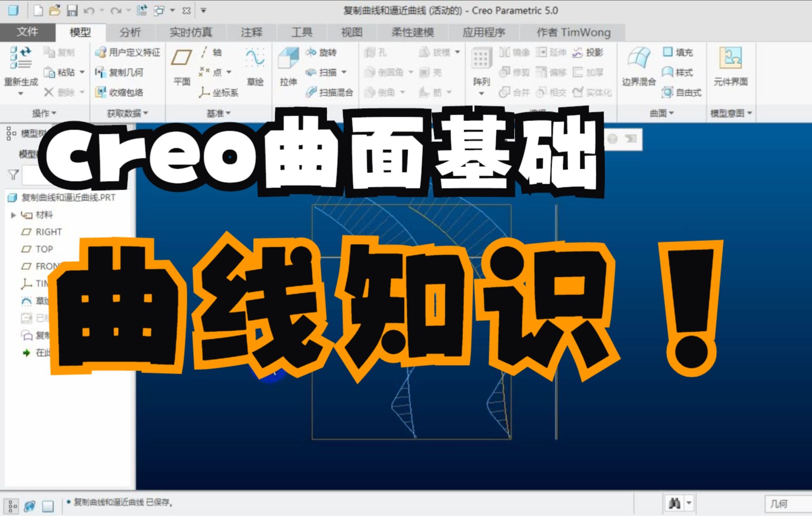This screenshot has height=516, width=812.
Task: Select the 草绘 sketch tool
Action: [255, 66]
